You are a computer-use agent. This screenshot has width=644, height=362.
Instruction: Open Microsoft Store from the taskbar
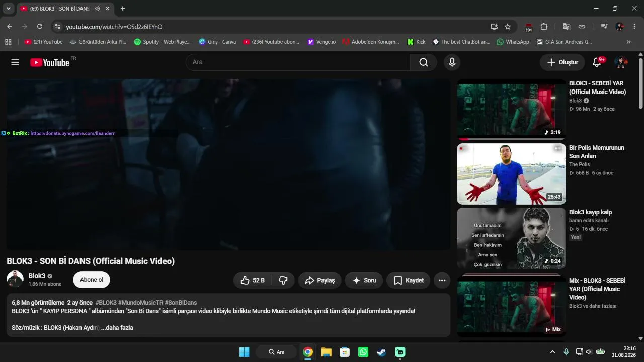click(345, 352)
